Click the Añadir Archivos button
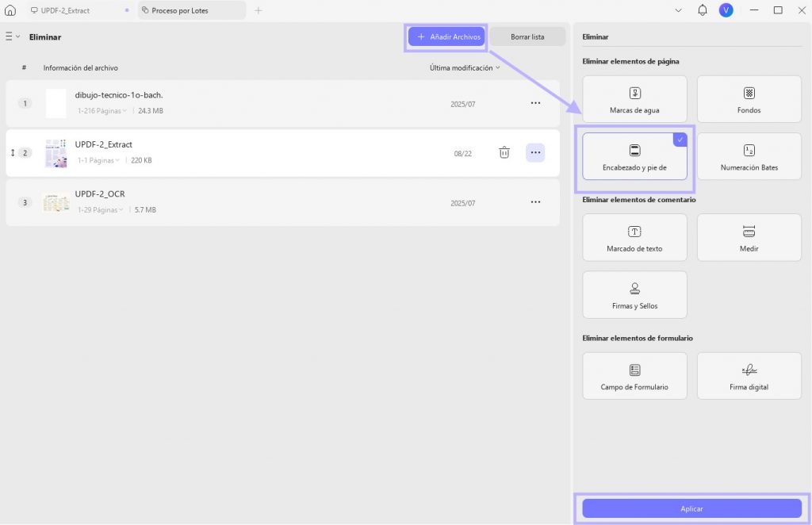 click(x=446, y=36)
